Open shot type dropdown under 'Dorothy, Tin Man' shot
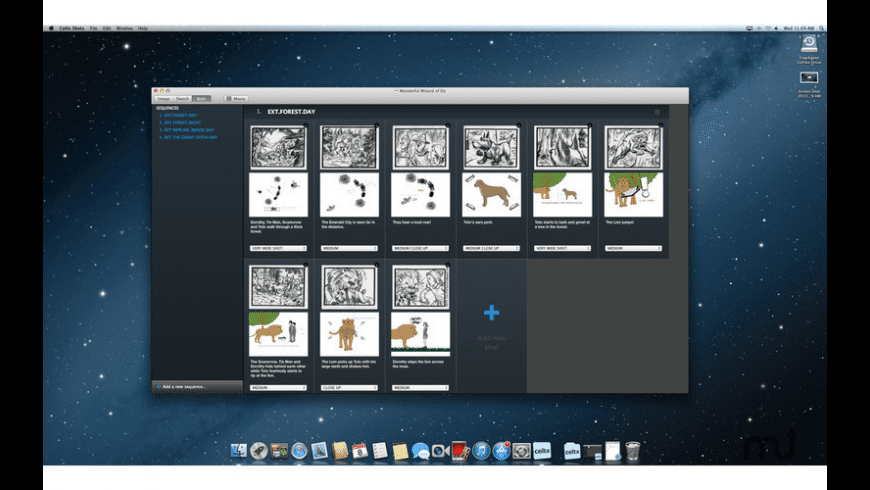 coord(278,248)
